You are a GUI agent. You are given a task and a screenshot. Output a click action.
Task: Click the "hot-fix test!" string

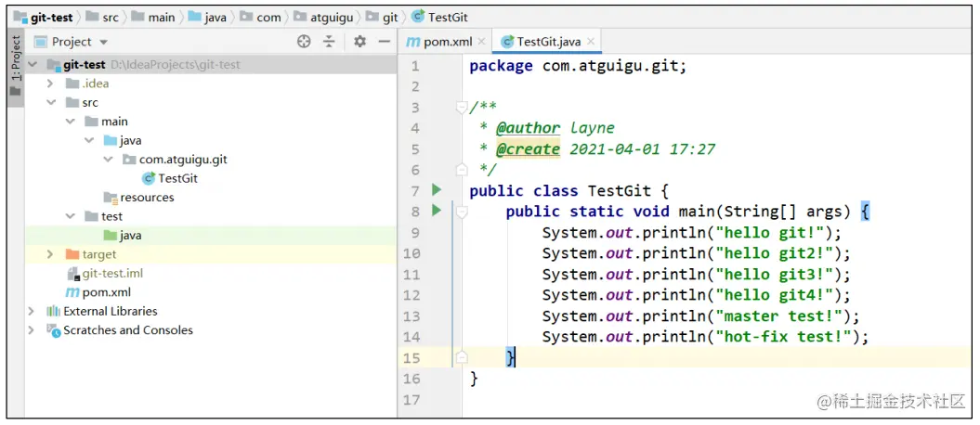point(784,337)
